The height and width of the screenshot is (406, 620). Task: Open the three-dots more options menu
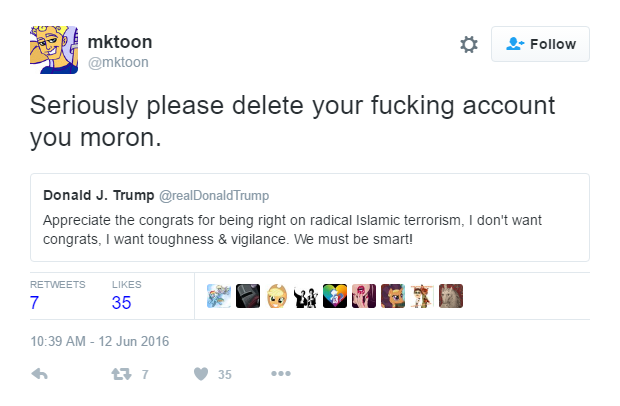click(281, 374)
